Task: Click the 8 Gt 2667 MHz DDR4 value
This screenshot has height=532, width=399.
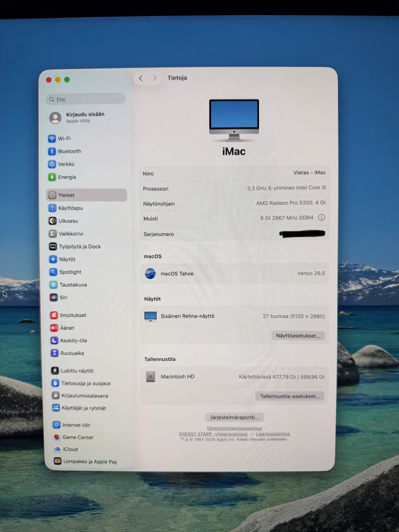Action: tap(287, 218)
